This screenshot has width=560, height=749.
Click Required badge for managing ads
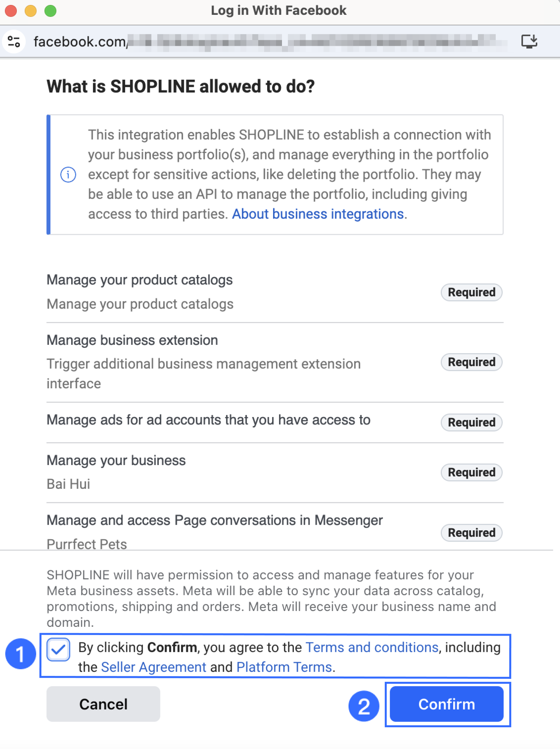tap(471, 422)
